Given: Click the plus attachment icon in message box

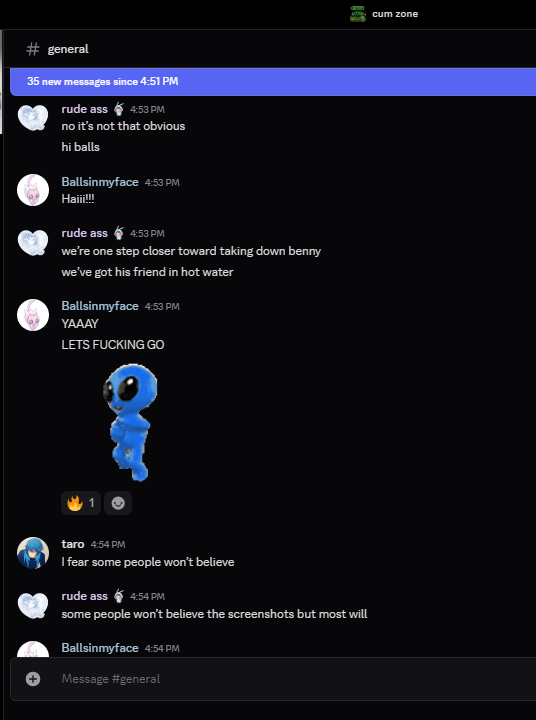Looking at the screenshot, I should click(x=33, y=679).
